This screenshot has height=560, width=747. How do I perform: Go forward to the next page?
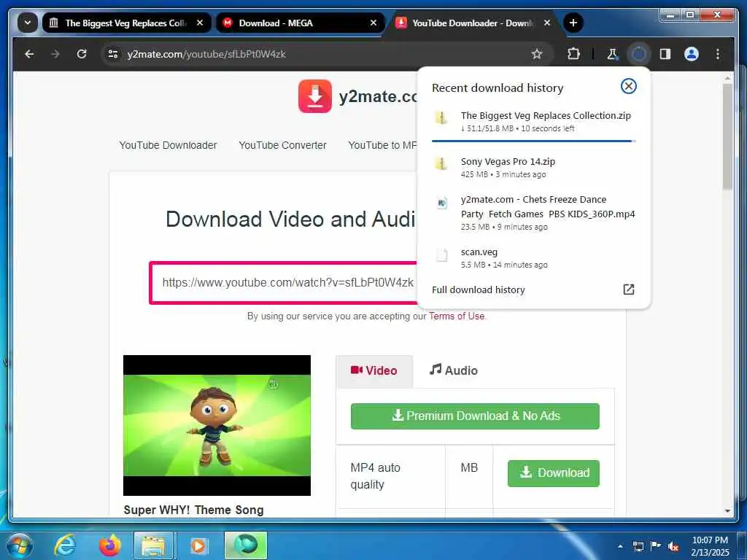click(55, 54)
